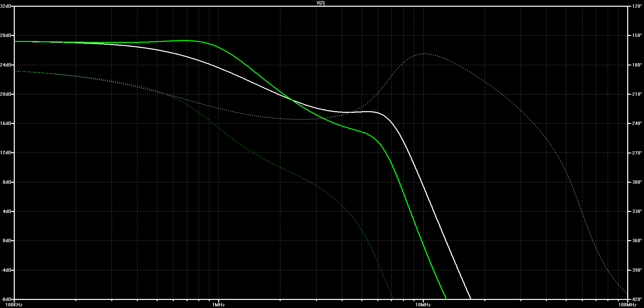Click the peak of the dotted white phase curve
644x308 pixels.
point(425,54)
